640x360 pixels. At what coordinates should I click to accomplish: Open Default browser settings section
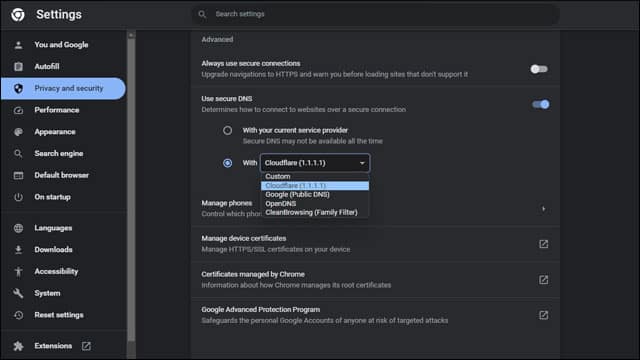point(63,176)
